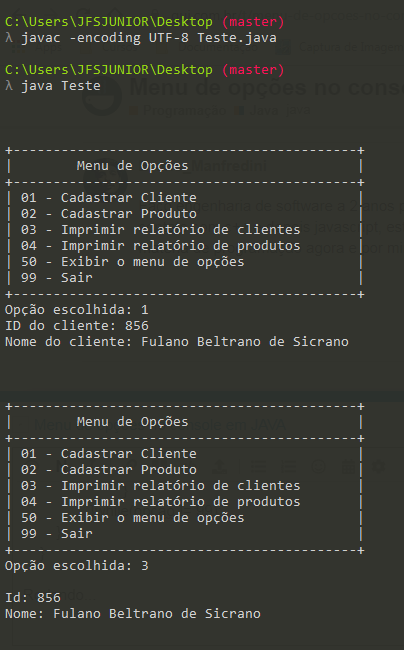Viewport: 404px width, 650px height.
Task: Select '99 - Sair' in upper menu
Action: pos(57,278)
